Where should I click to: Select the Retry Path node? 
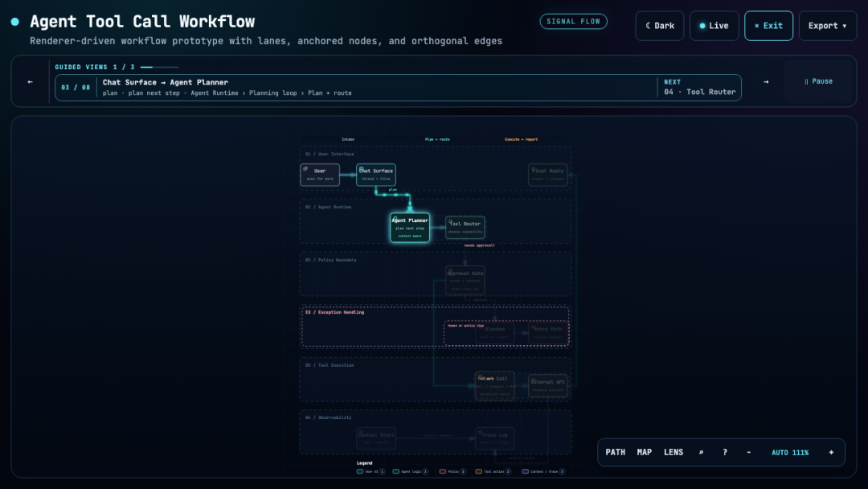point(547,332)
